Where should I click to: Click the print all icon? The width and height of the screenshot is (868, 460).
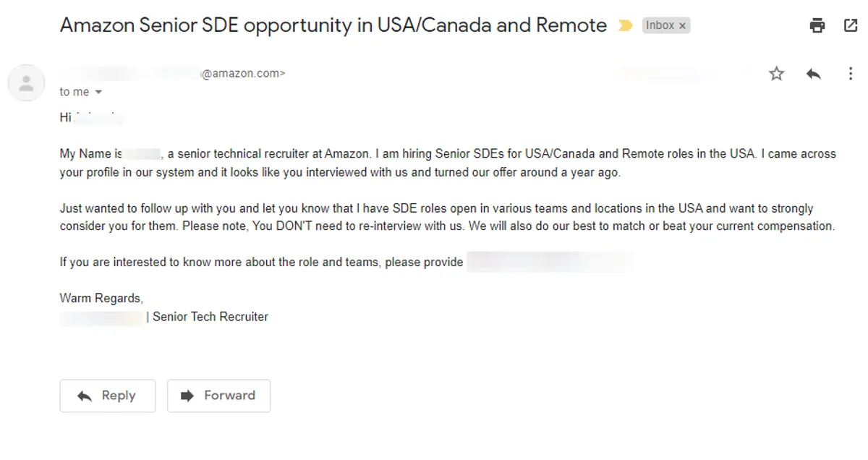tap(817, 26)
